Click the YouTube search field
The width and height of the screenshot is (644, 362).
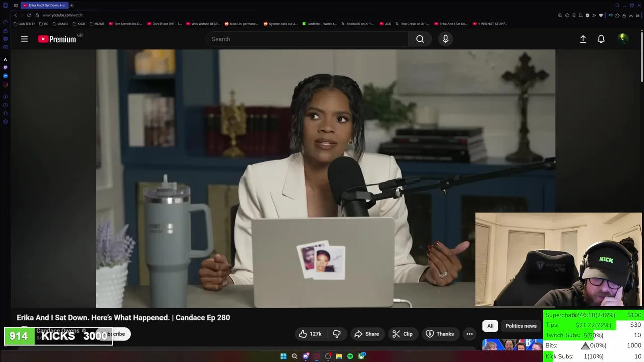pyautogui.click(x=307, y=39)
